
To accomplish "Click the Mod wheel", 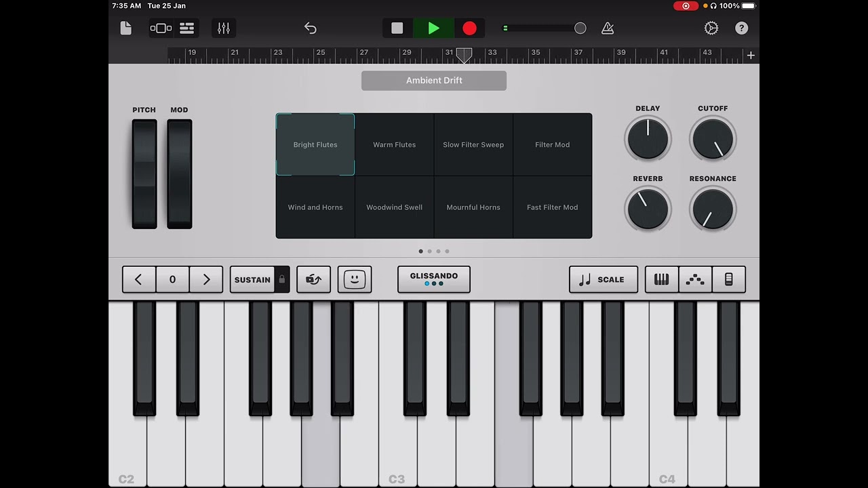I will 180,174.
